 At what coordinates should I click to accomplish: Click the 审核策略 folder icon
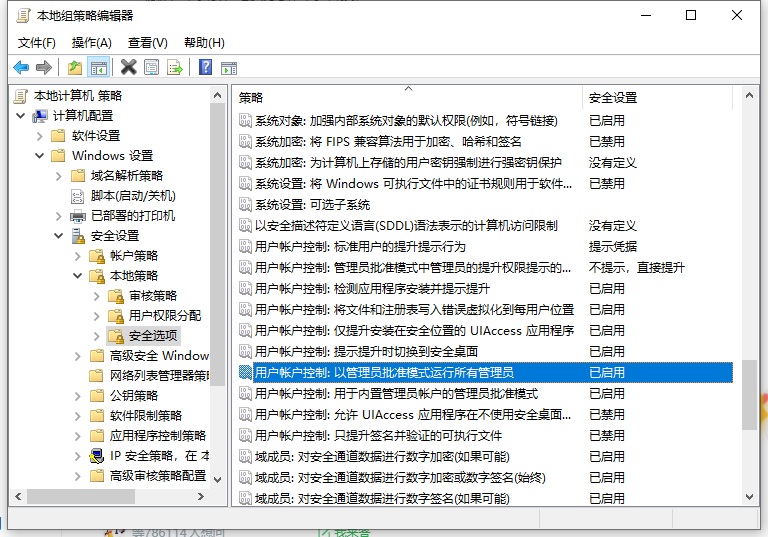click(116, 296)
